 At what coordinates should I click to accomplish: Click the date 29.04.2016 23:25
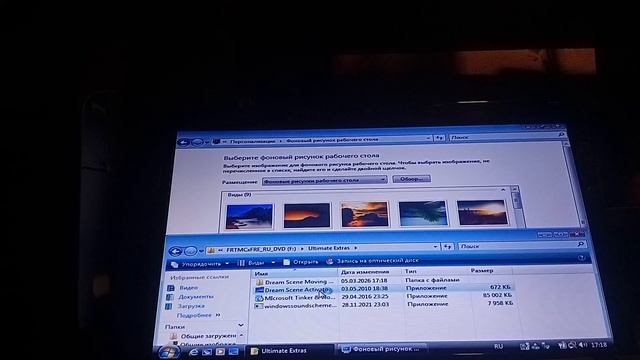[365, 296]
